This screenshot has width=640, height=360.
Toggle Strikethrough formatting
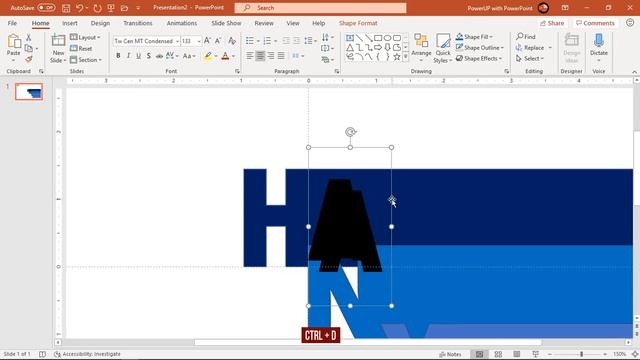pos(159,56)
